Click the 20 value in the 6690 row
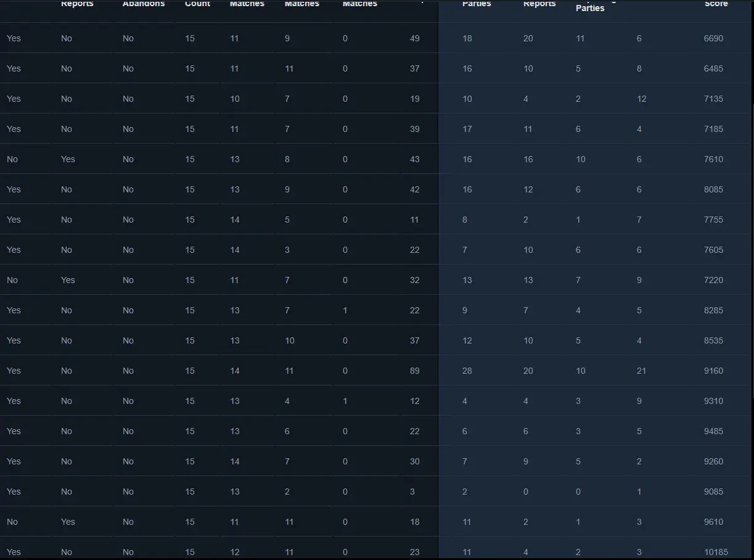The height and width of the screenshot is (560, 754). pos(528,38)
